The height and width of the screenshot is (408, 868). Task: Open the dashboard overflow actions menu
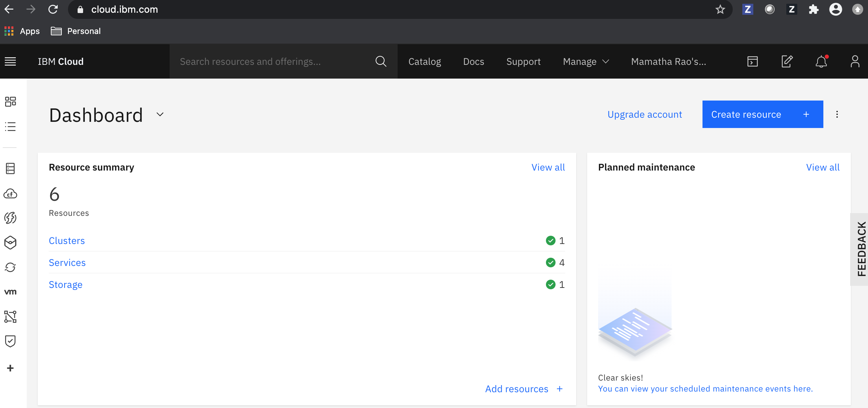pos(837,115)
